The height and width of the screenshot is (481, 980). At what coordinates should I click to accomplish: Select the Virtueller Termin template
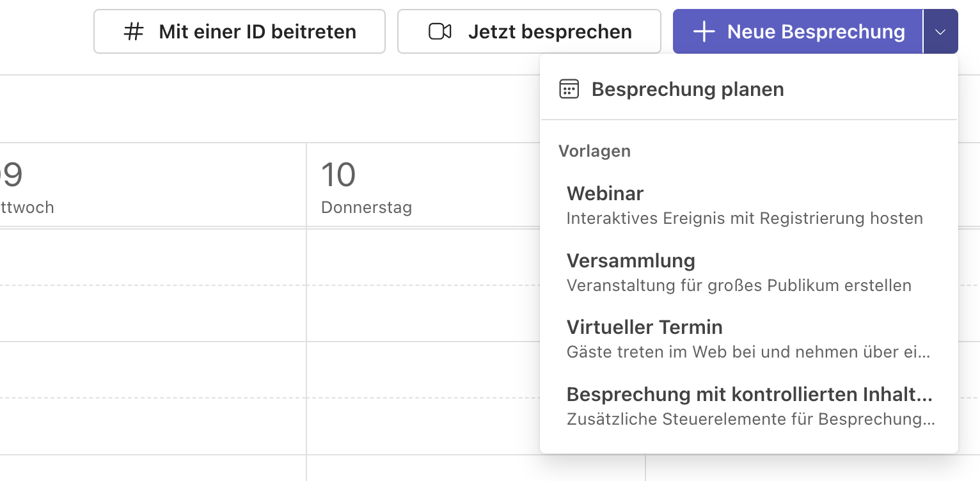tap(749, 339)
